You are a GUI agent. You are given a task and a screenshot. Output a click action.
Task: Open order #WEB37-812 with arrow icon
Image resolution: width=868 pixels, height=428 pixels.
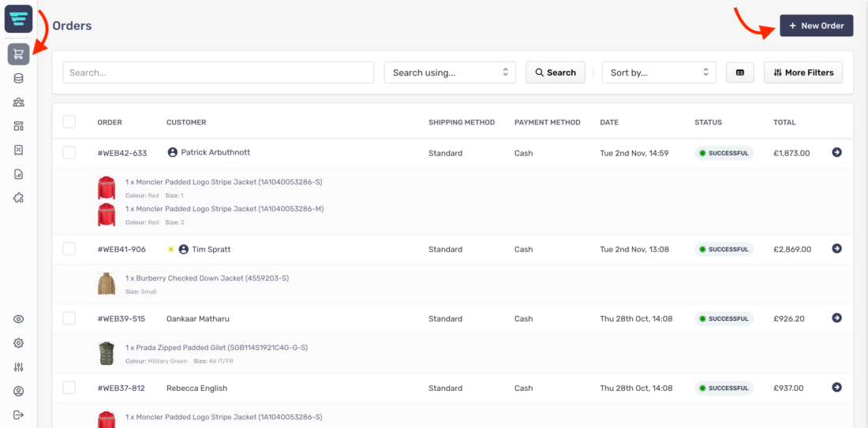pos(836,387)
